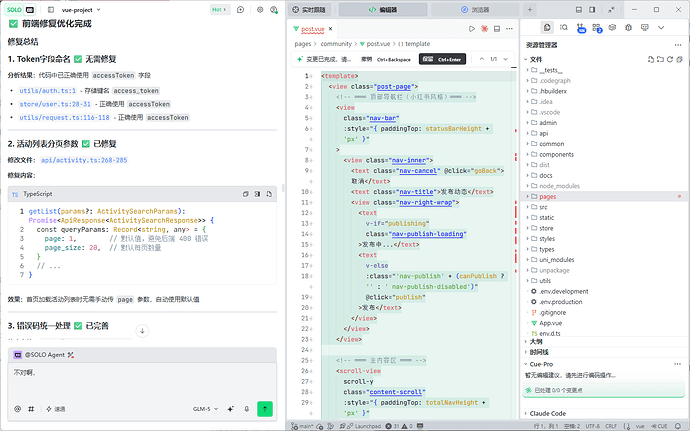Viewport: 690px width, 431px height.
Task: Click community in breadcrumb path
Action: [336, 44]
